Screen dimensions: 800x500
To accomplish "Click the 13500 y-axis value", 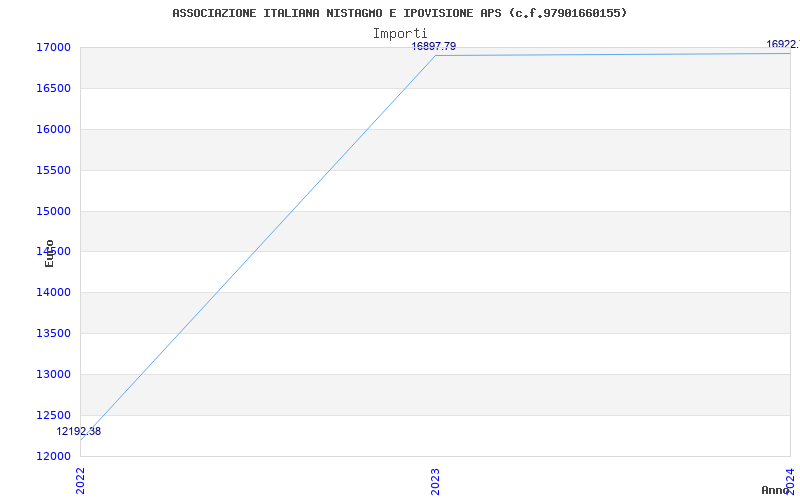I will click(x=53, y=334).
